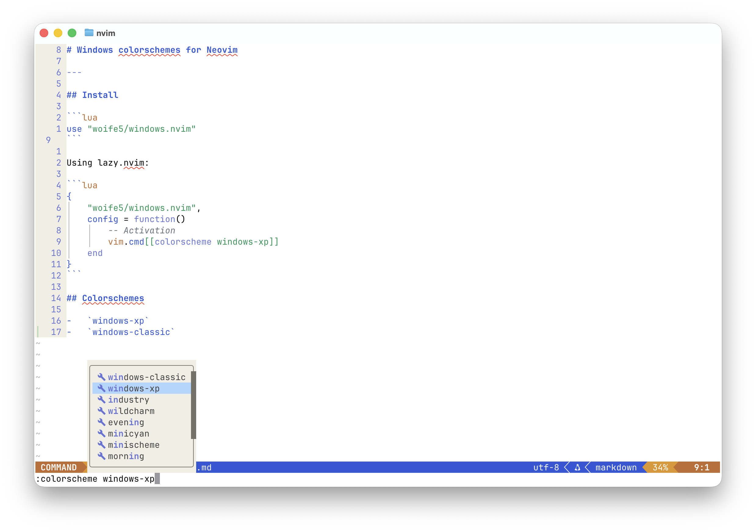Choose minischeme from the completion list
Image resolution: width=756 pixels, height=532 pixels.
coord(134,445)
